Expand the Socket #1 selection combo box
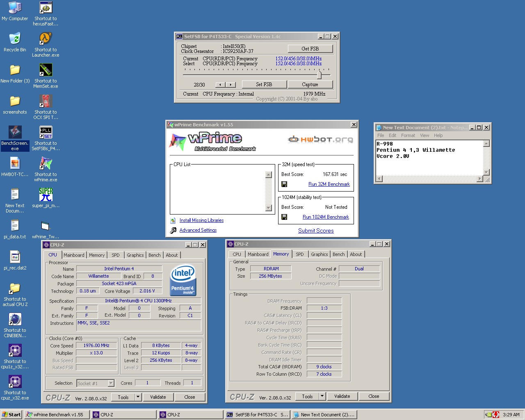525x420 pixels. click(x=111, y=383)
